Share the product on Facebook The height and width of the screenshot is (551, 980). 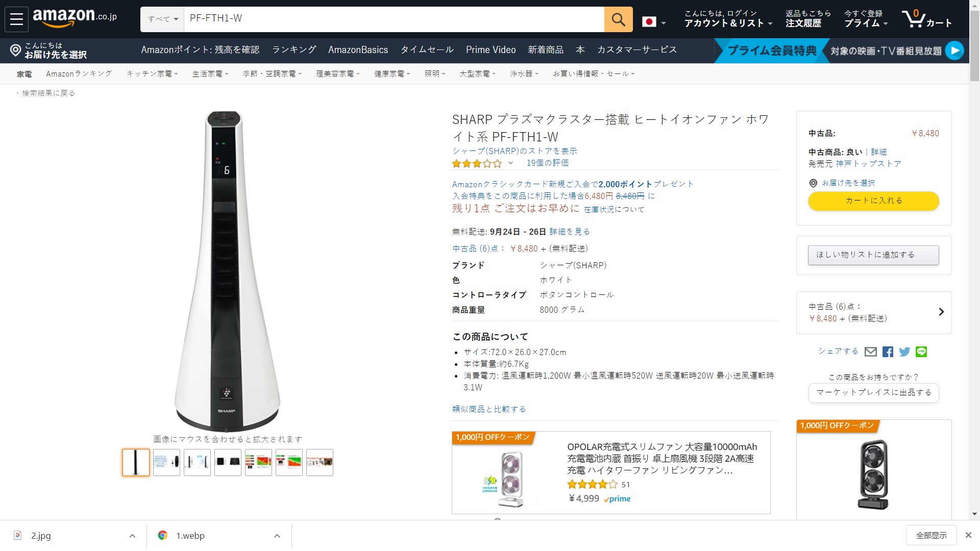pos(888,352)
